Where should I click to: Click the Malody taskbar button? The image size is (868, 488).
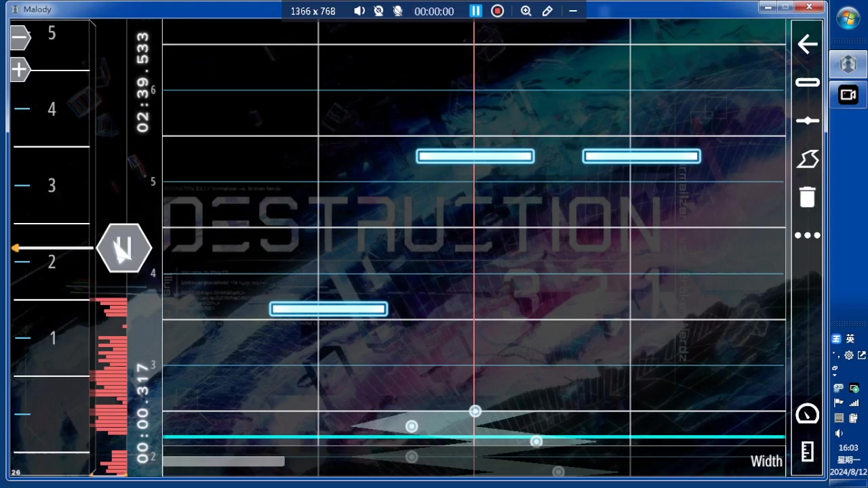848,64
